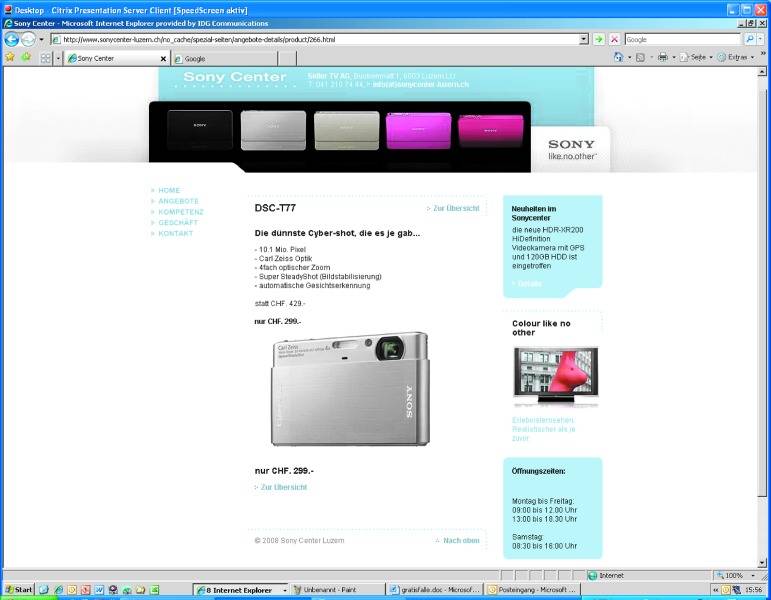Click Show Desktop quick launch icon
The width and height of the screenshot is (771, 600).
[44, 590]
